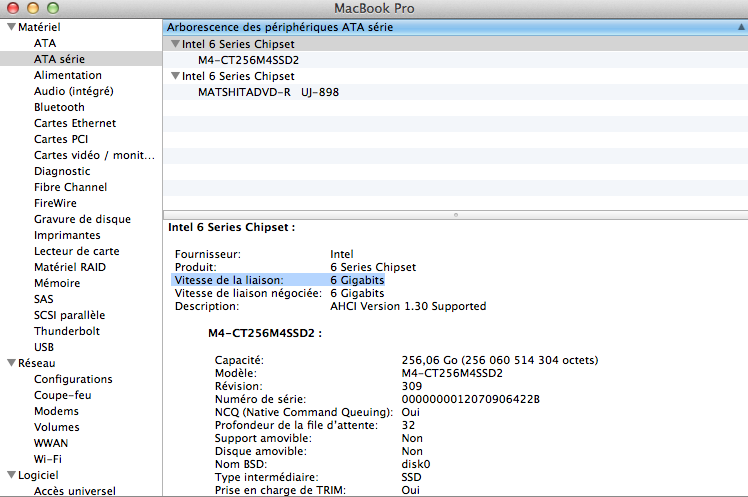Open Alimentation in the sidebar
Image resolution: width=748 pixels, height=497 pixels.
point(68,75)
